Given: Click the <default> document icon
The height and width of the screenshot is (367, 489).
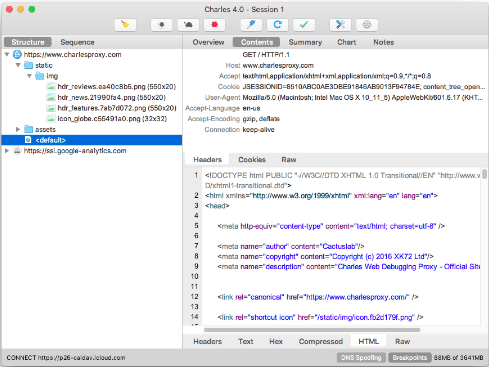Looking at the screenshot, I should [28, 140].
